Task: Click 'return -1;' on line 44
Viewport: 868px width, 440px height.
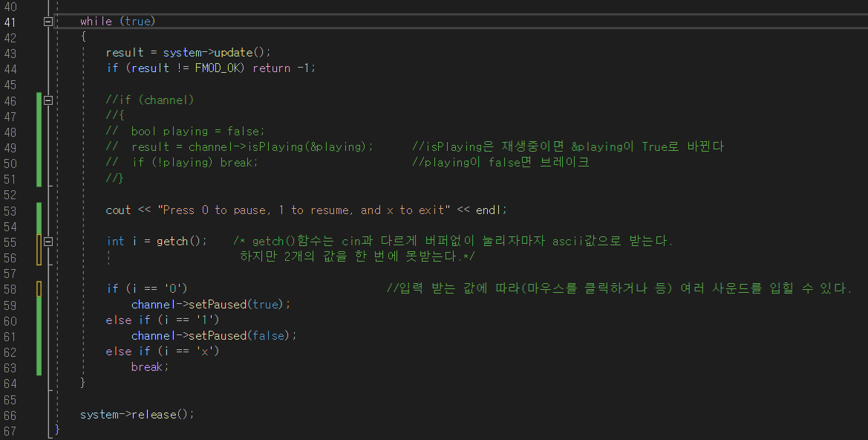Action: click(284, 68)
